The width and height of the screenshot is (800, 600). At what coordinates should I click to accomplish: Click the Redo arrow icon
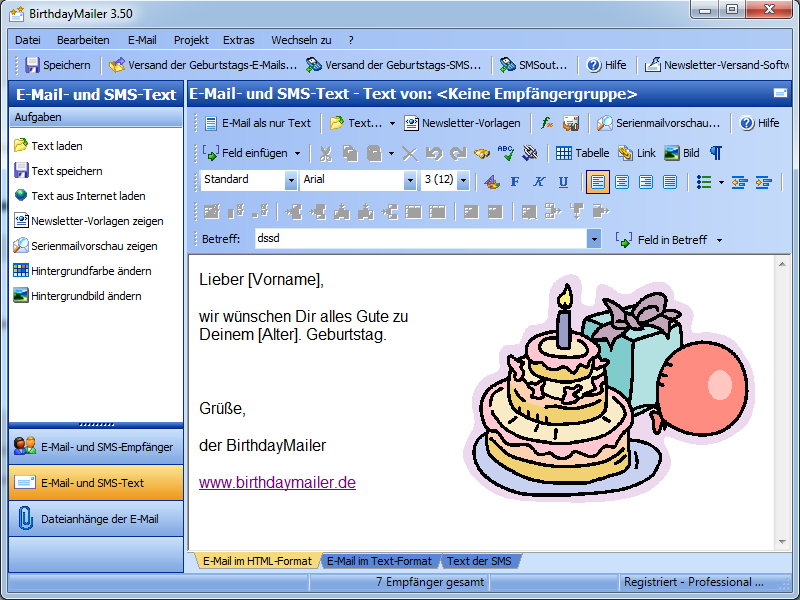coord(458,153)
